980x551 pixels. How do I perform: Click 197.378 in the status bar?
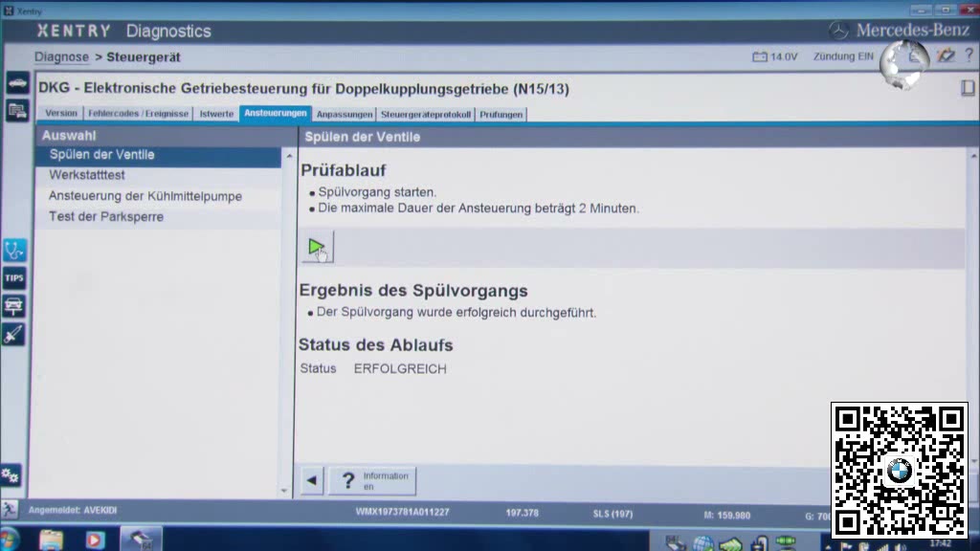pos(522,513)
